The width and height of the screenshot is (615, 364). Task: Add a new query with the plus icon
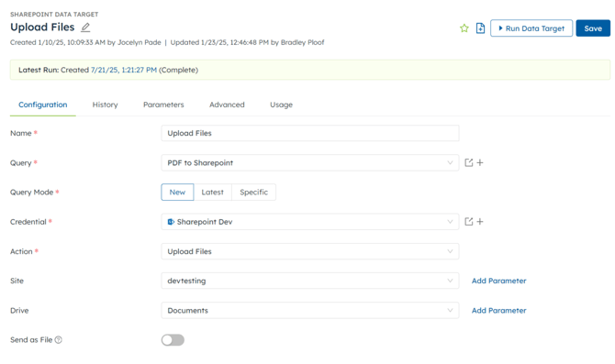pyautogui.click(x=480, y=162)
